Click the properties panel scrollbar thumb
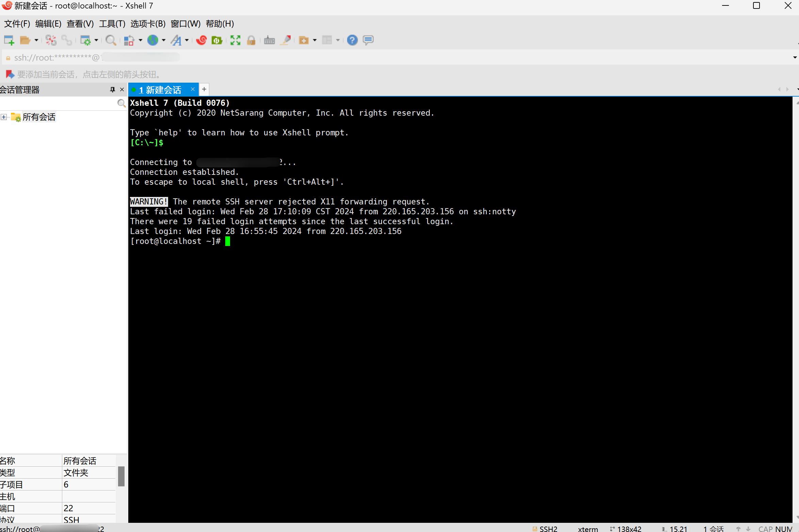799x532 pixels. 121,476
